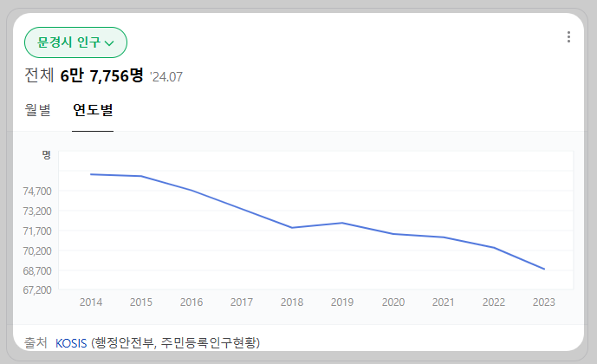Click the total population 6만 7,756명 text
The width and height of the screenshot is (597, 364).
click(x=101, y=75)
